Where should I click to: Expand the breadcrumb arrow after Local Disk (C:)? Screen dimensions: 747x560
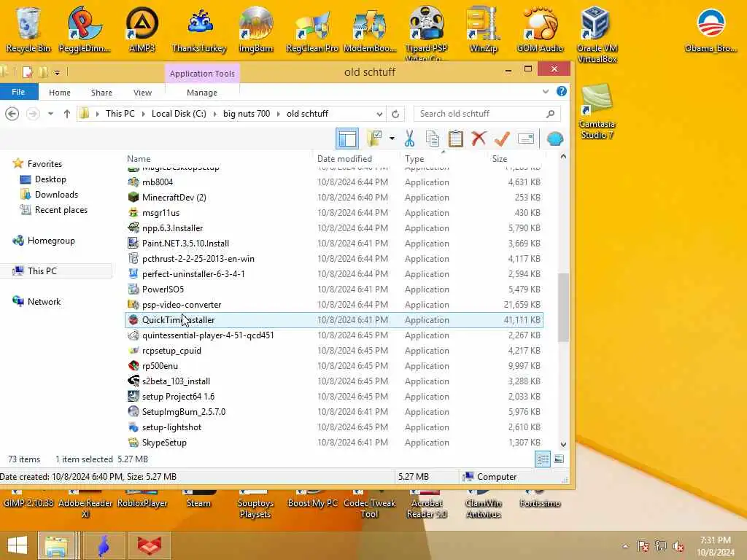214,114
